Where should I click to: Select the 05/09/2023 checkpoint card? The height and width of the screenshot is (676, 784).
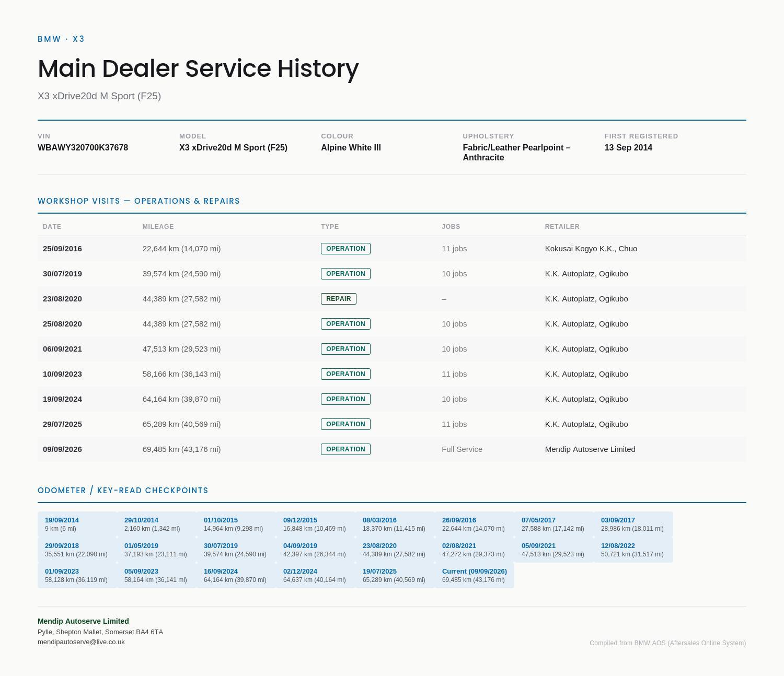(157, 576)
